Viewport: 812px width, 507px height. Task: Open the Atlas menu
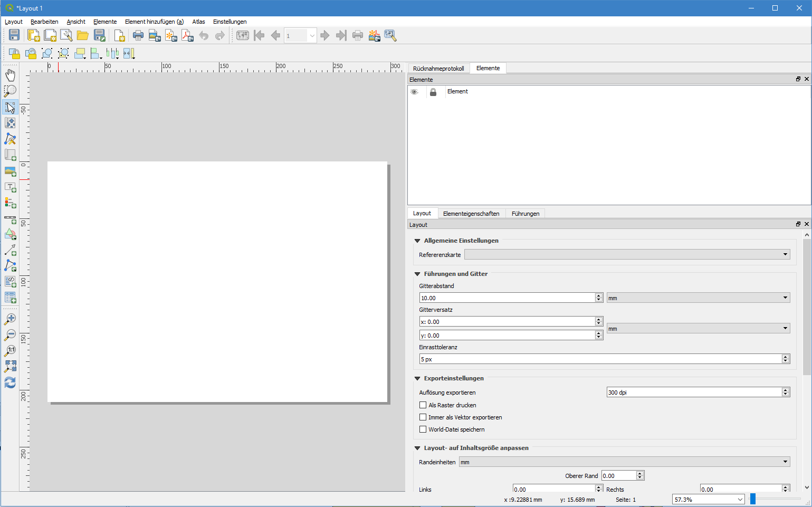[198, 22]
